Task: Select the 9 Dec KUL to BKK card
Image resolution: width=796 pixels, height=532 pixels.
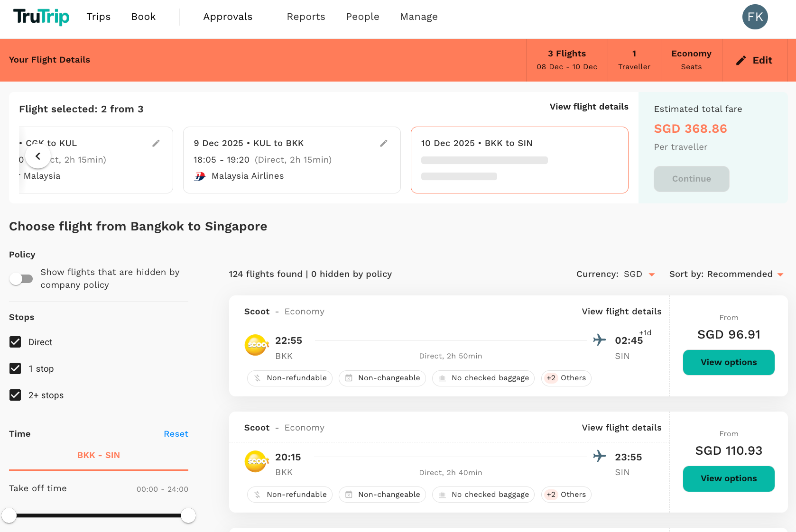Action: (292, 160)
